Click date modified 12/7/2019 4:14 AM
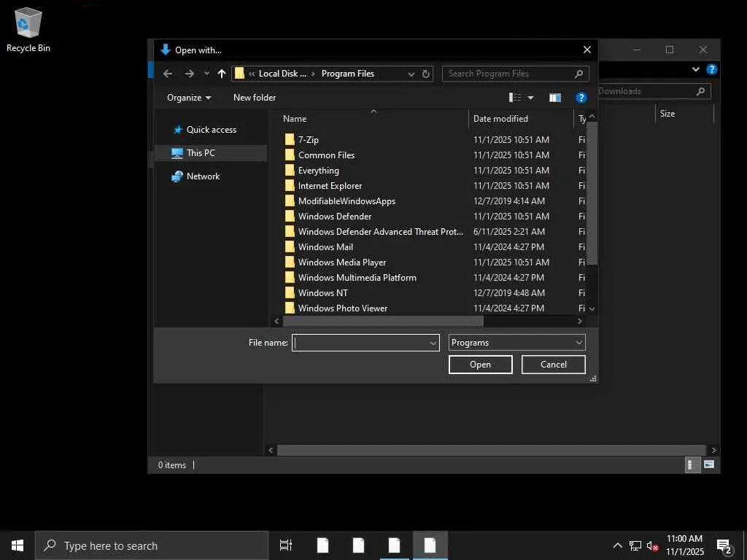Image resolution: width=747 pixels, height=560 pixels. click(508, 201)
